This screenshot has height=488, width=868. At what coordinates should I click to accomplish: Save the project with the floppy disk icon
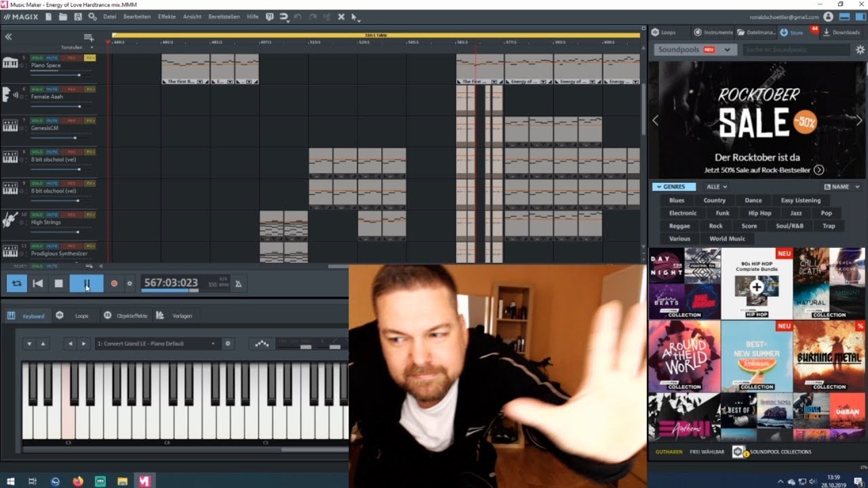pos(78,16)
